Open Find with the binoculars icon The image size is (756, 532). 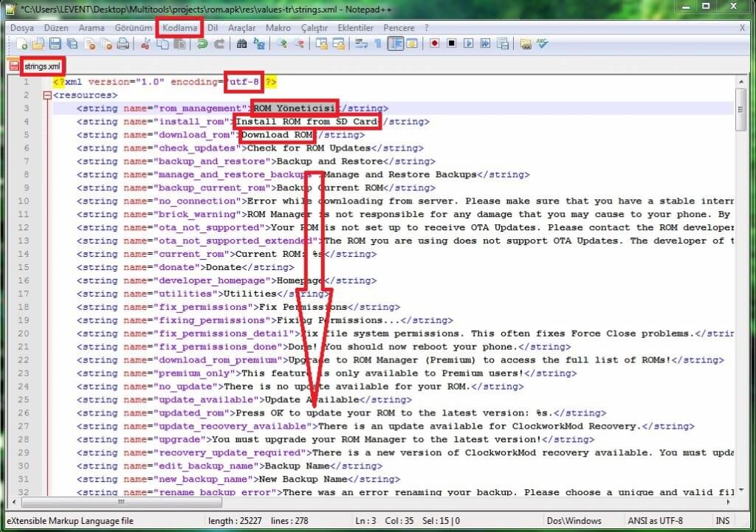[x=241, y=44]
